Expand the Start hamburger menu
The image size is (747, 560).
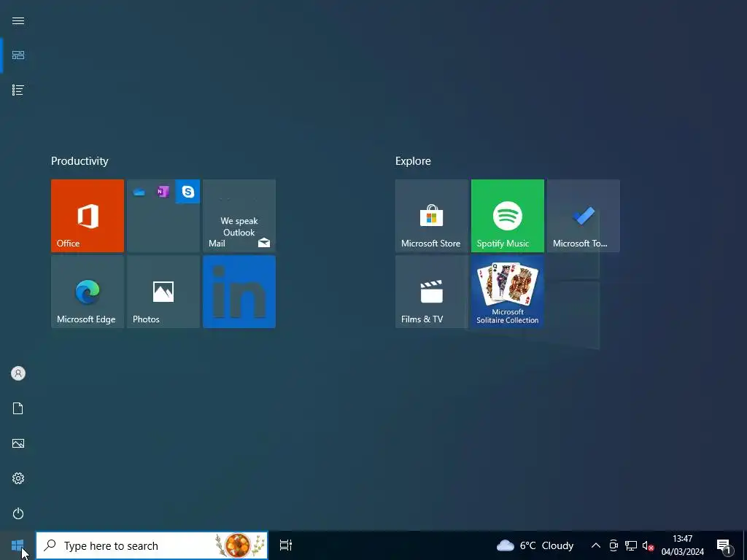18,20
